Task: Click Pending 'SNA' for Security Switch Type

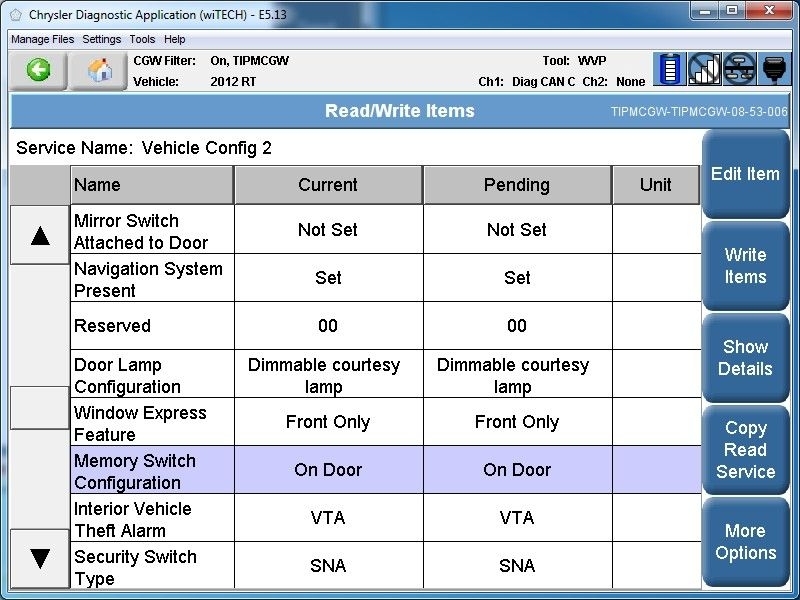Action: (517, 565)
